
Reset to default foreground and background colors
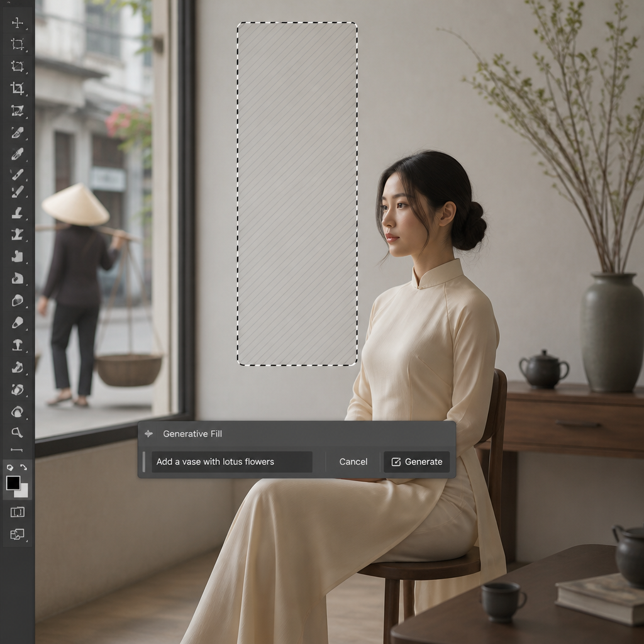10,467
